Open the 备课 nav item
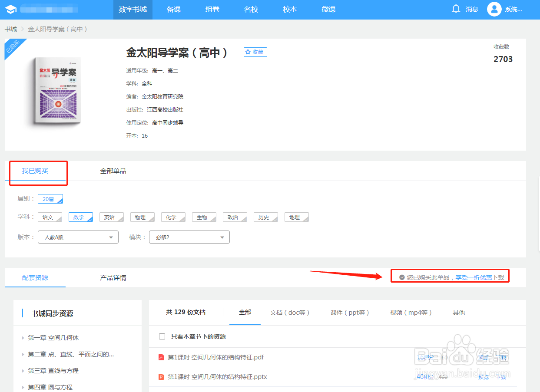 click(174, 10)
